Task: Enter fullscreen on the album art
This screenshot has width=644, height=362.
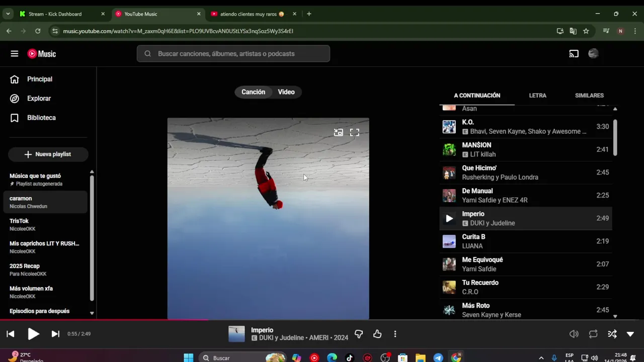Action: 355,133
